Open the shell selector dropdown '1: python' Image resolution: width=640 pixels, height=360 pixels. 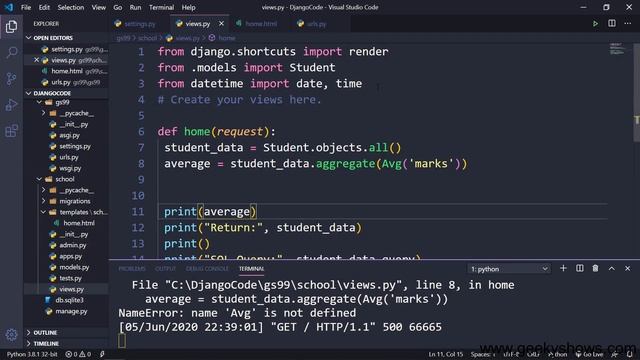pyautogui.click(x=509, y=269)
